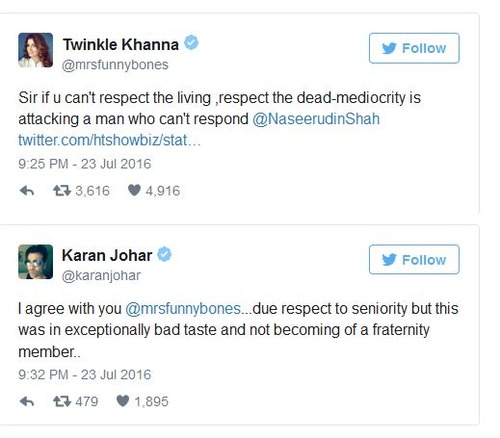Image resolution: width=500 pixels, height=438 pixels.
Task: Reply to Karan Johar's tweet
Action: (27, 402)
